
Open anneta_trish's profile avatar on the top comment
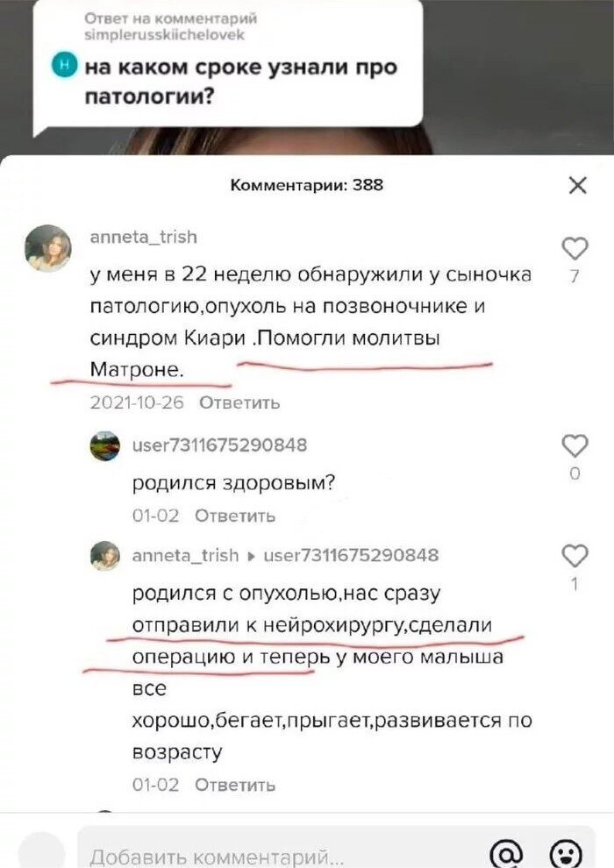[x=48, y=248]
